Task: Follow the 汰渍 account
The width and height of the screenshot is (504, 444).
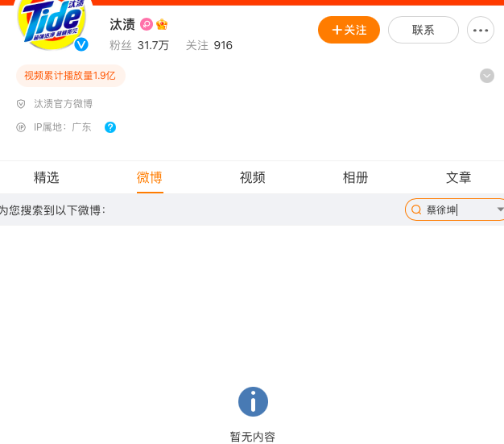Action: (x=349, y=30)
